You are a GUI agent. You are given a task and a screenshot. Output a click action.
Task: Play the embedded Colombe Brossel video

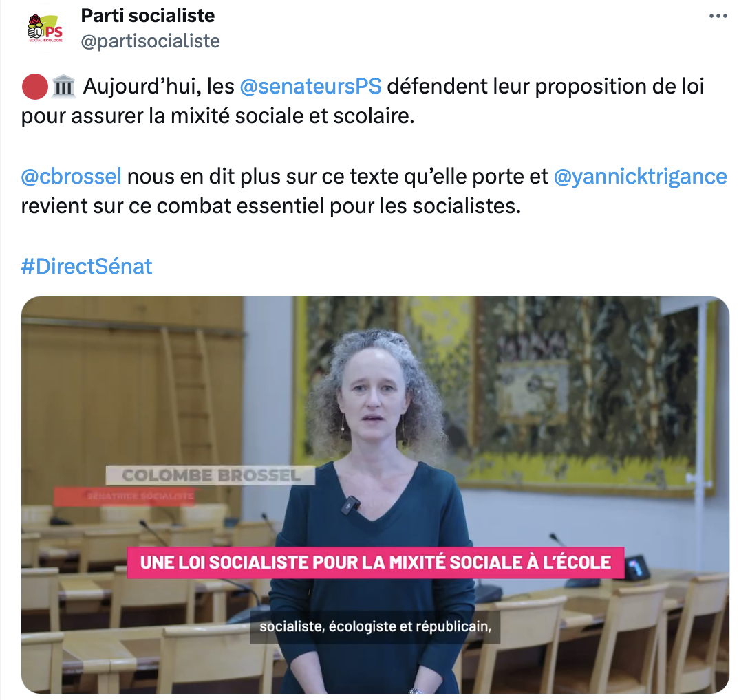375,495
